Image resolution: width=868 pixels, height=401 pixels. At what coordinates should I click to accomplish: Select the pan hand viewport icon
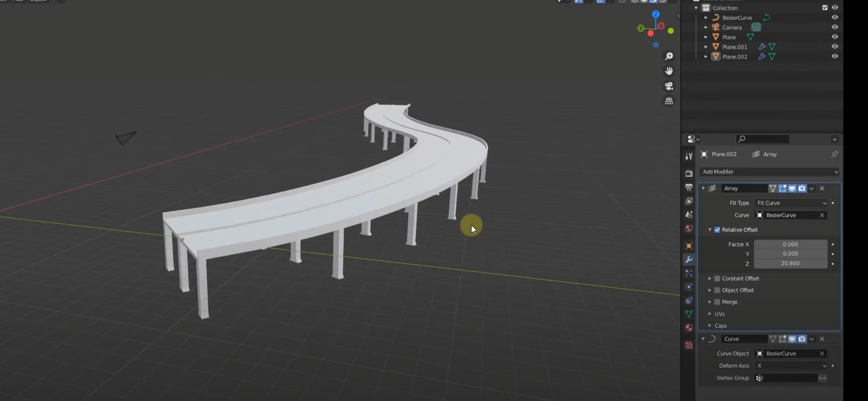click(x=668, y=71)
